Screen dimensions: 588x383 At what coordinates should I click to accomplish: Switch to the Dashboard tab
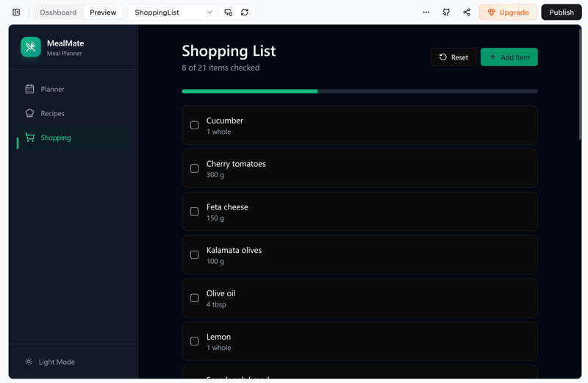[x=58, y=12]
